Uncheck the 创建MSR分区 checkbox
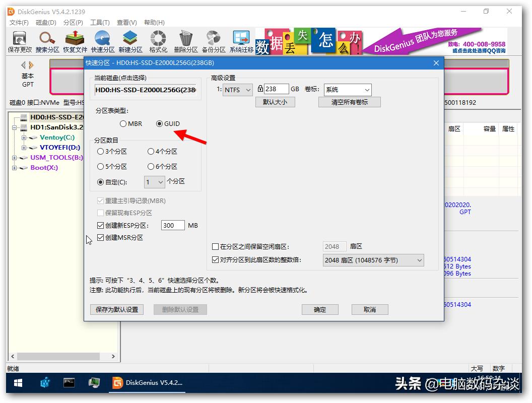This screenshot has height=403, width=532. click(x=100, y=237)
